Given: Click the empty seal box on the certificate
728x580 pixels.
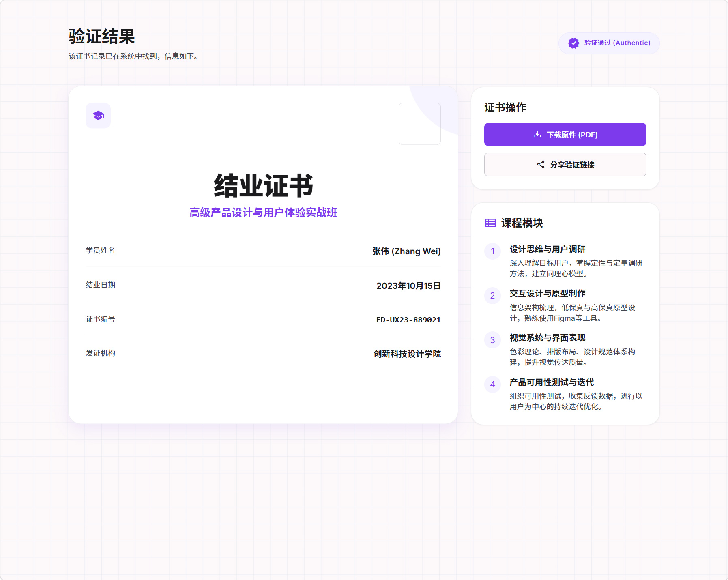Looking at the screenshot, I should (420, 124).
